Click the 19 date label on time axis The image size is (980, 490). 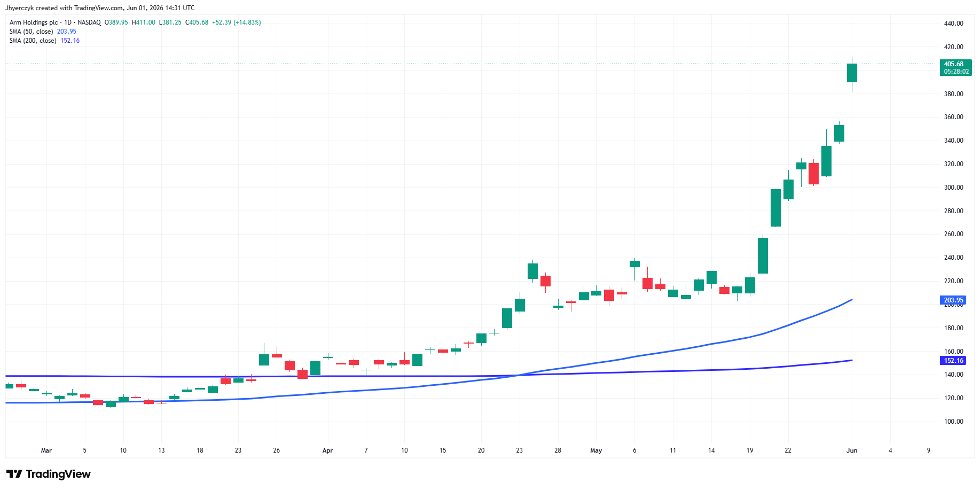750,450
